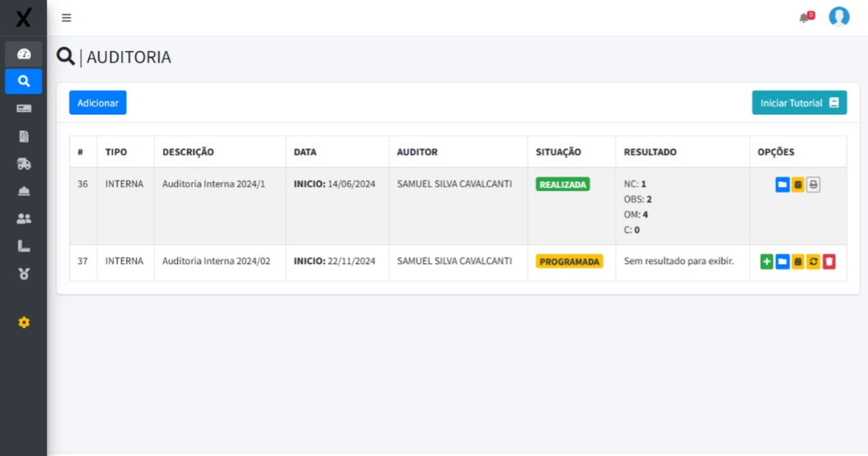This screenshot has width=868, height=456.
Task: Toggle the hamburger sidebar menu
Action: [66, 18]
